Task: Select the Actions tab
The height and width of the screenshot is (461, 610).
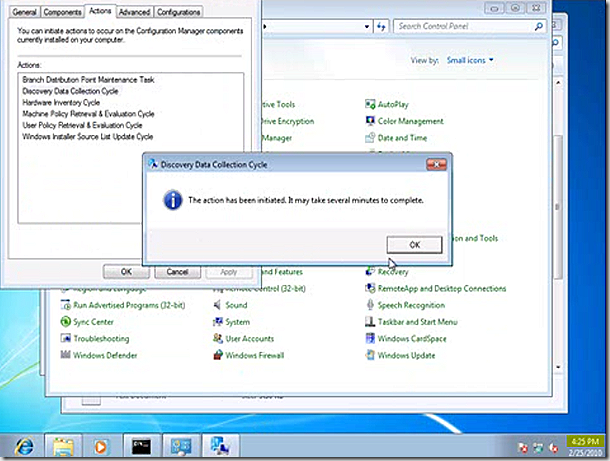Action: point(100,11)
